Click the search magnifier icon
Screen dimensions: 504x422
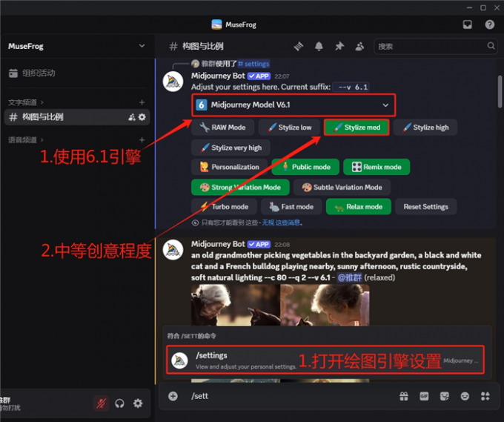tap(491, 46)
